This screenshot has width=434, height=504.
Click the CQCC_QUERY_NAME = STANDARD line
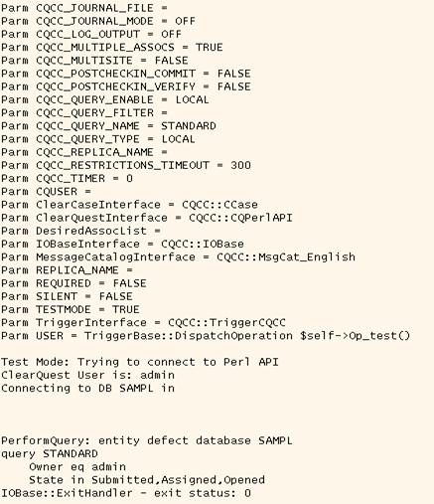[x=108, y=126]
